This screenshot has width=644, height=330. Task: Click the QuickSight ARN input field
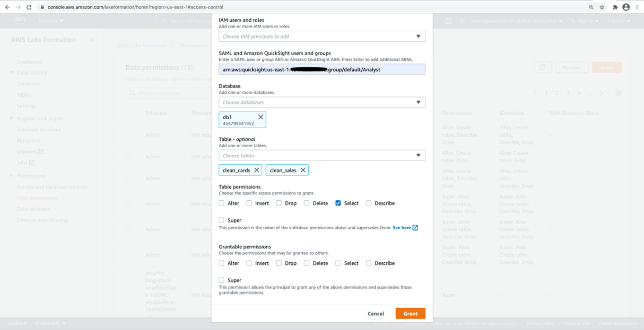click(x=322, y=69)
